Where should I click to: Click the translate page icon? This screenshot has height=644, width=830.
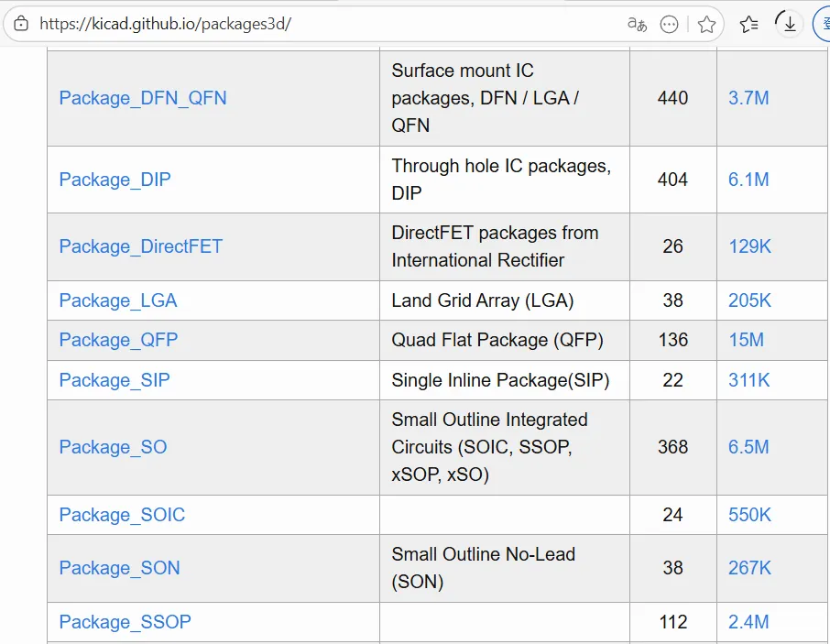[x=637, y=24]
